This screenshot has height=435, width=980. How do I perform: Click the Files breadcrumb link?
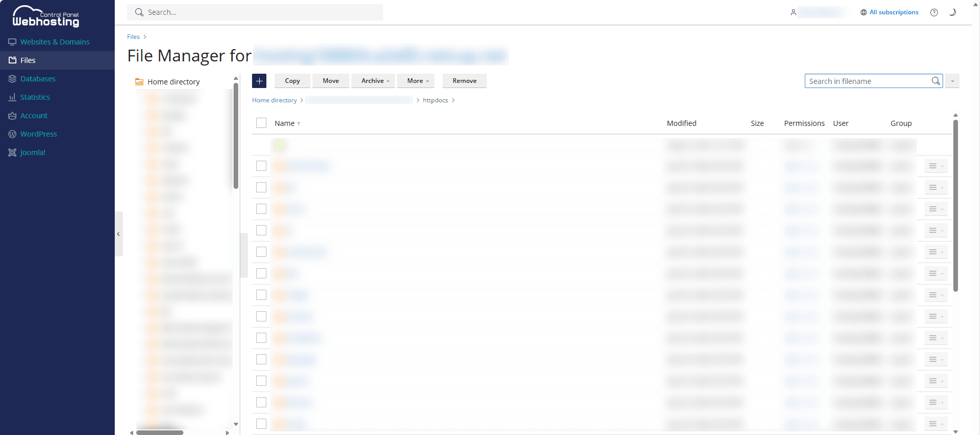(x=133, y=37)
